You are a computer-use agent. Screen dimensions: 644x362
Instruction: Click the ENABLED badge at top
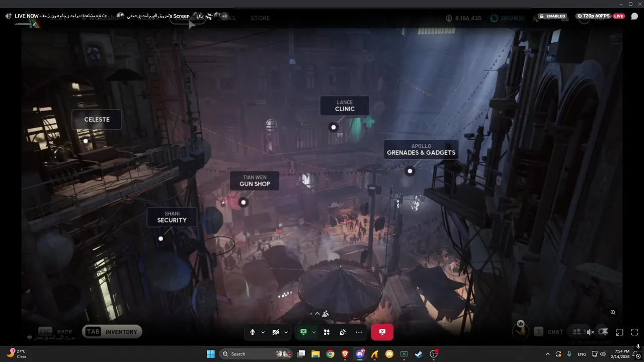coord(552,16)
